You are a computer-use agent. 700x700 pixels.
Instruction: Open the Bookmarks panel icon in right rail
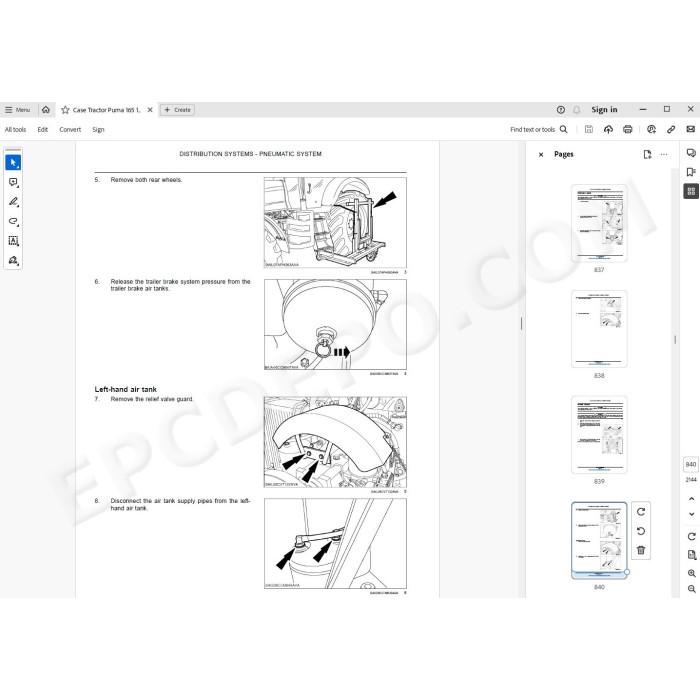tap(691, 172)
